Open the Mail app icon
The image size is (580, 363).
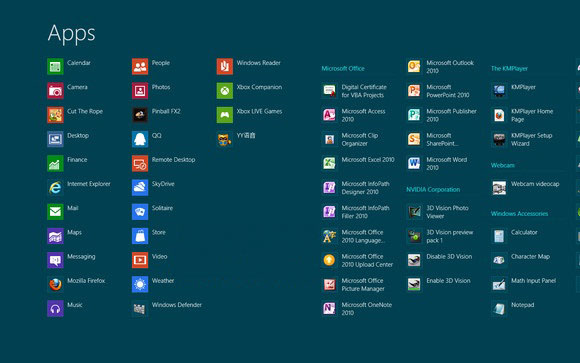click(55, 212)
